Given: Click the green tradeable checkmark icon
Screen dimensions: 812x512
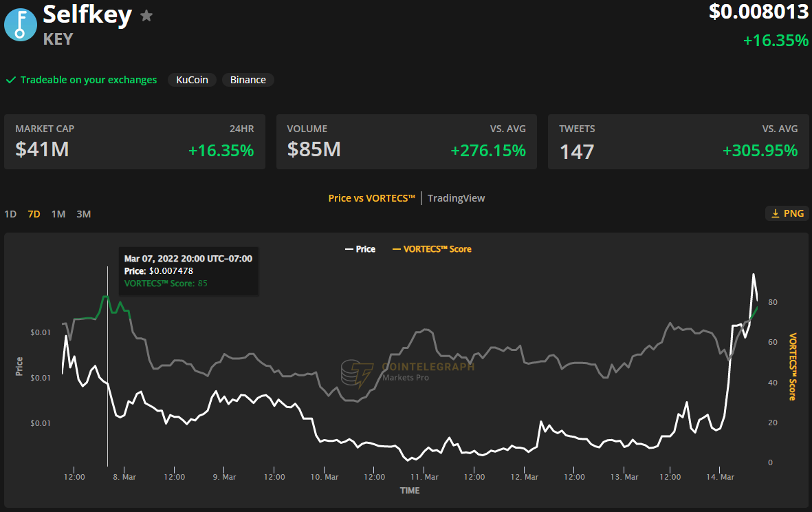Looking at the screenshot, I should (11, 80).
